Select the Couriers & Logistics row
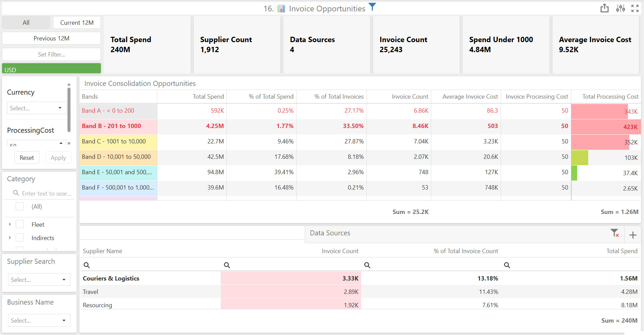Image resolution: width=644 pixels, height=335 pixels. tap(360, 278)
